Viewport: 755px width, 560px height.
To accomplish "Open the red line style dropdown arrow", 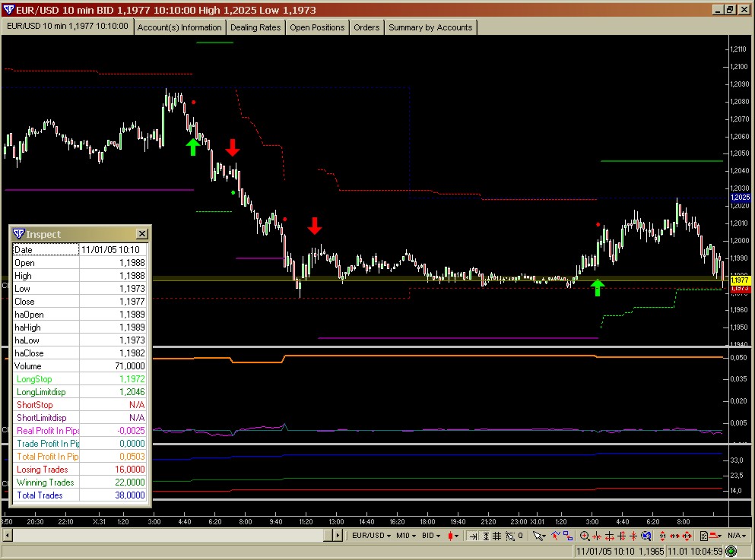I will coord(720,536).
